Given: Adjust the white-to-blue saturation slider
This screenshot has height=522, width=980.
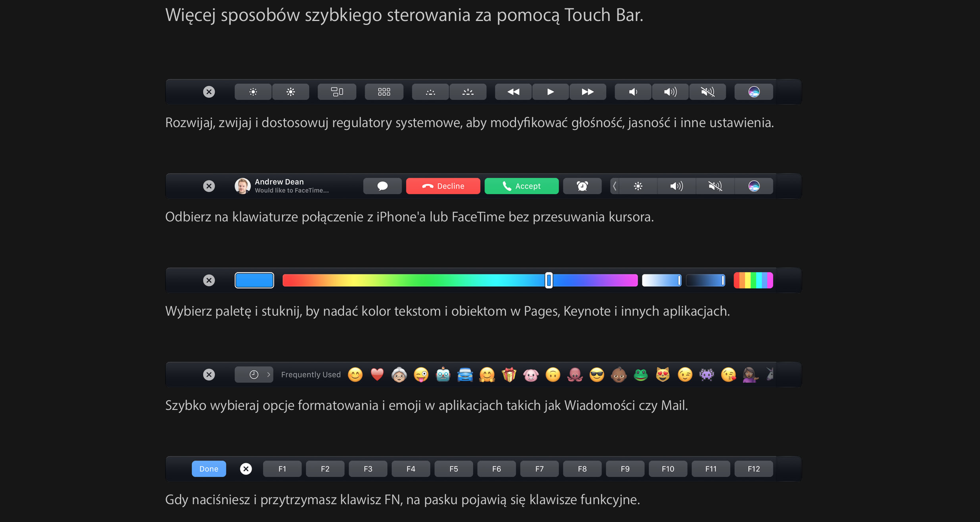Looking at the screenshot, I should 662,280.
